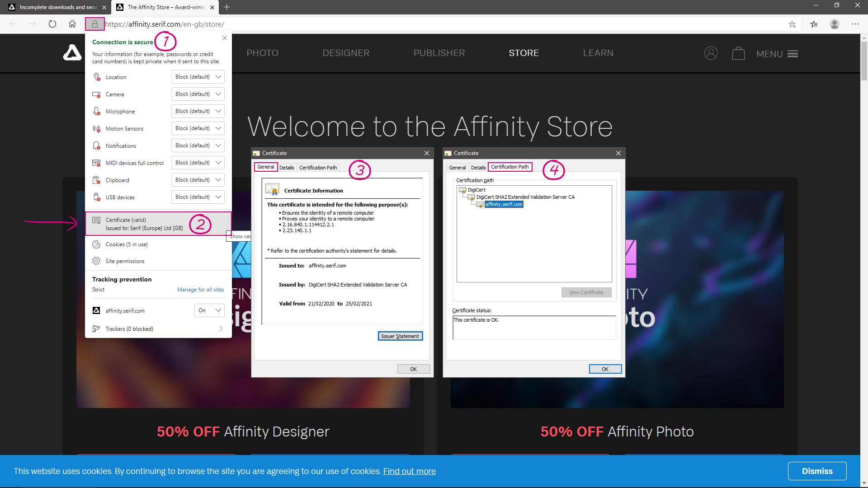The image size is (868, 488).
Task: Close the left Certificate dialog
Action: (x=427, y=153)
